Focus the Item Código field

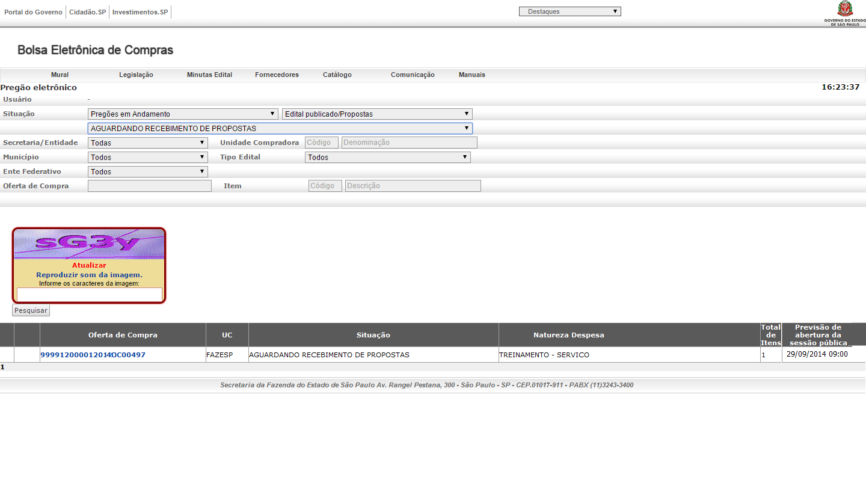[x=325, y=186]
